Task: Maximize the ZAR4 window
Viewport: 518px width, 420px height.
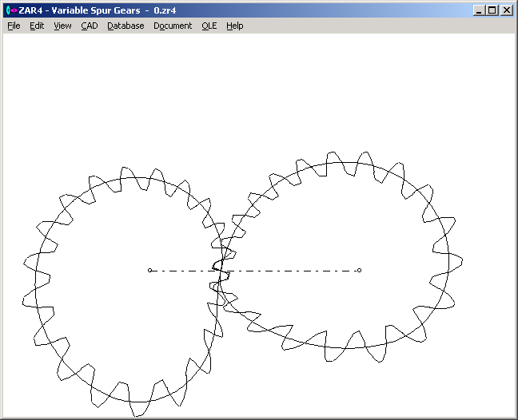Action: pyautogui.click(x=492, y=10)
